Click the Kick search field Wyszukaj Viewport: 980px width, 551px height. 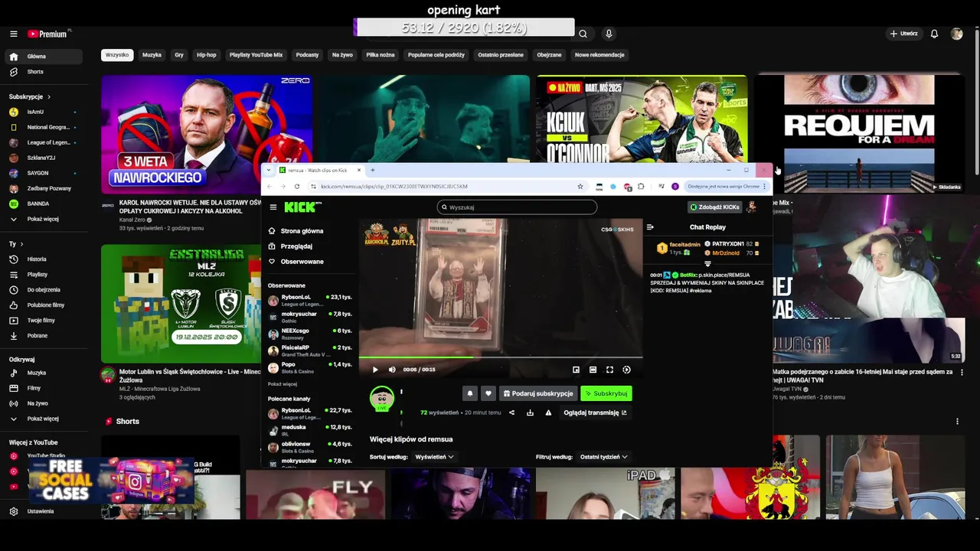point(517,207)
